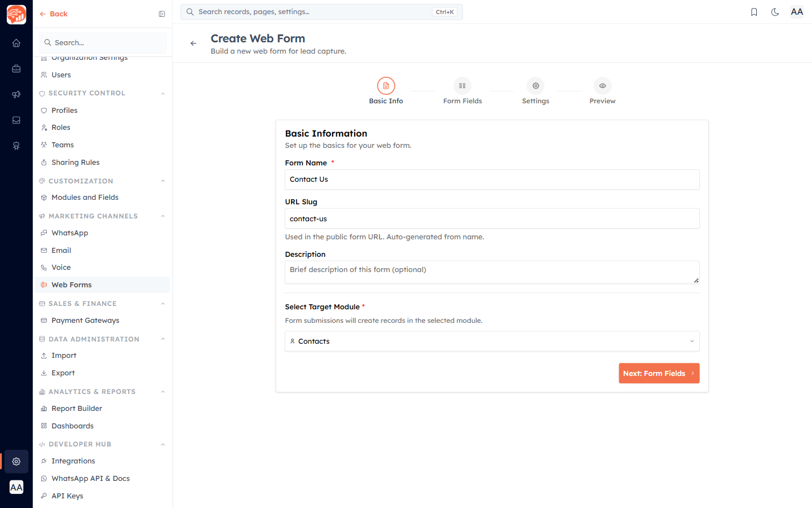Toggle dark mode moon icon

775,12
